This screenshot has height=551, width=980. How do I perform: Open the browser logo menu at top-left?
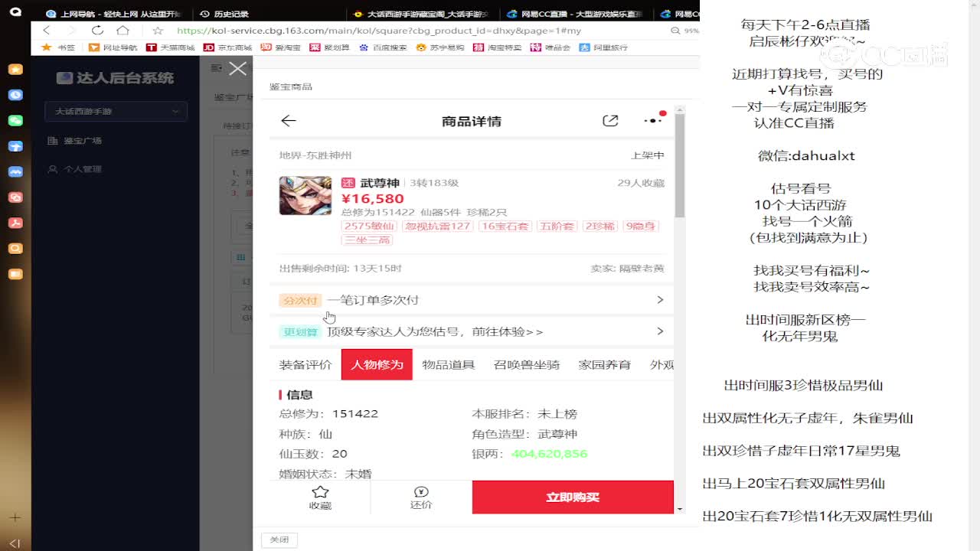tap(15, 11)
